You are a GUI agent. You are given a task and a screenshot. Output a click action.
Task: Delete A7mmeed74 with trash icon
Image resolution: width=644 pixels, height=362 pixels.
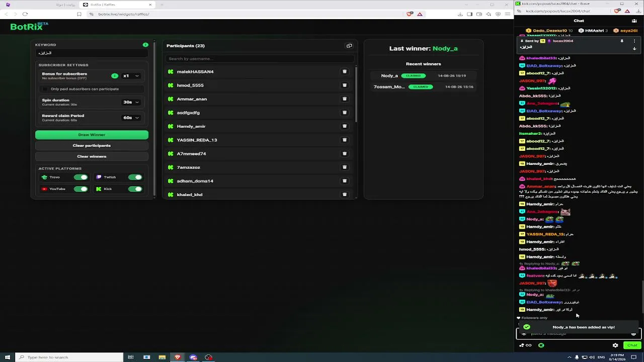click(x=345, y=153)
